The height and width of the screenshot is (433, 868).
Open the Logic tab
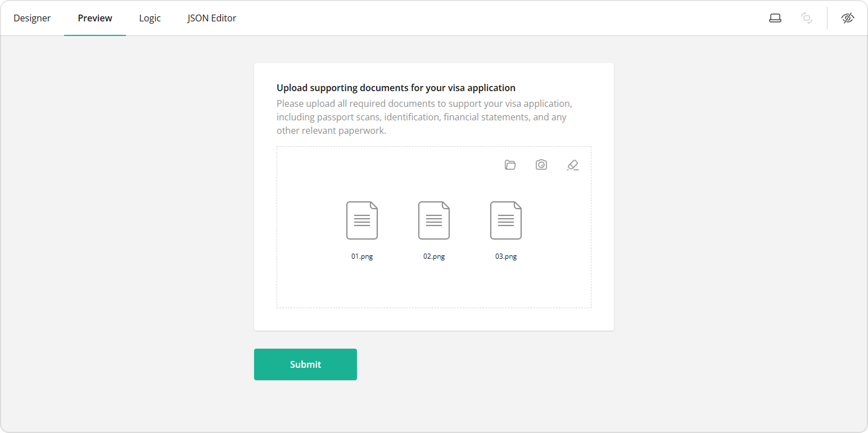click(x=150, y=17)
